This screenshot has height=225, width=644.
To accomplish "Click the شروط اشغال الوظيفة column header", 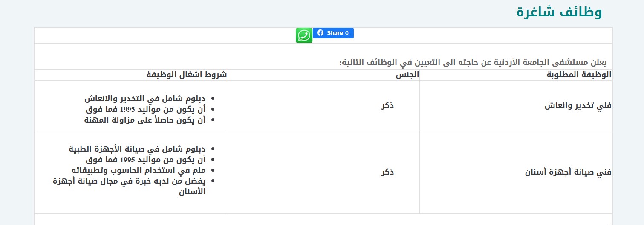I will tap(187, 75).
